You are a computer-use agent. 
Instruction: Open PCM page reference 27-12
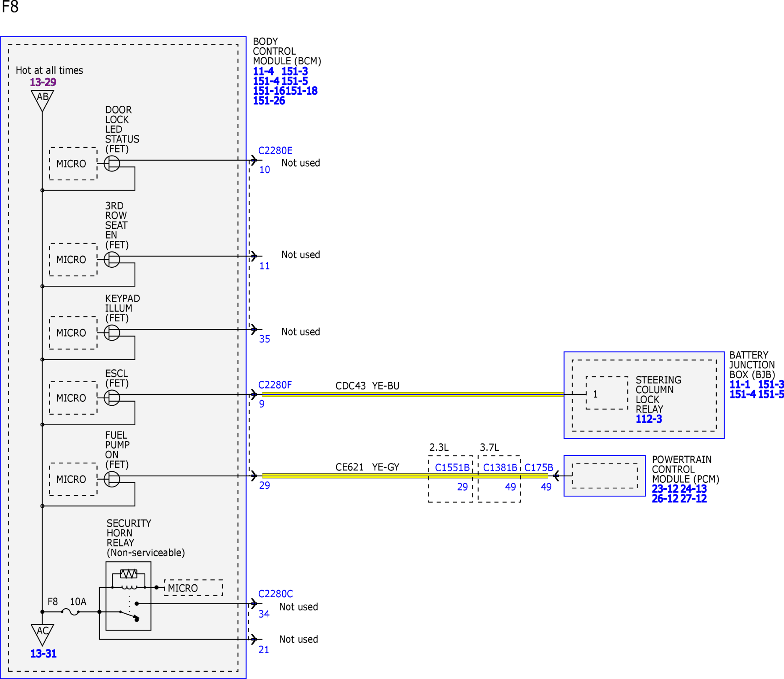693,499
